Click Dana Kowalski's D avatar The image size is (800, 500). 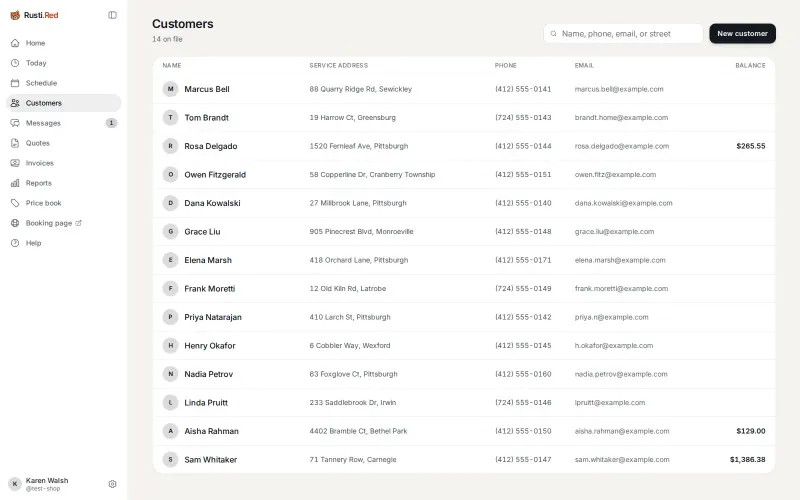pyautogui.click(x=170, y=203)
